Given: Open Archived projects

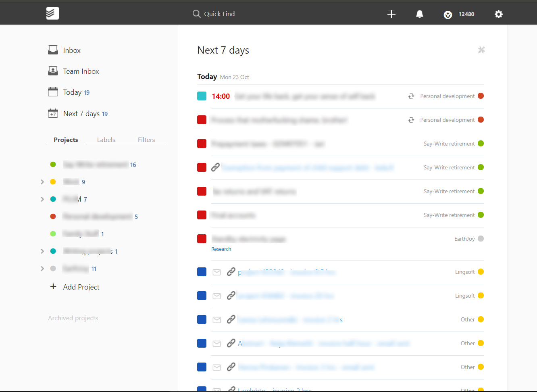Looking at the screenshot, I should pos(73,318).
